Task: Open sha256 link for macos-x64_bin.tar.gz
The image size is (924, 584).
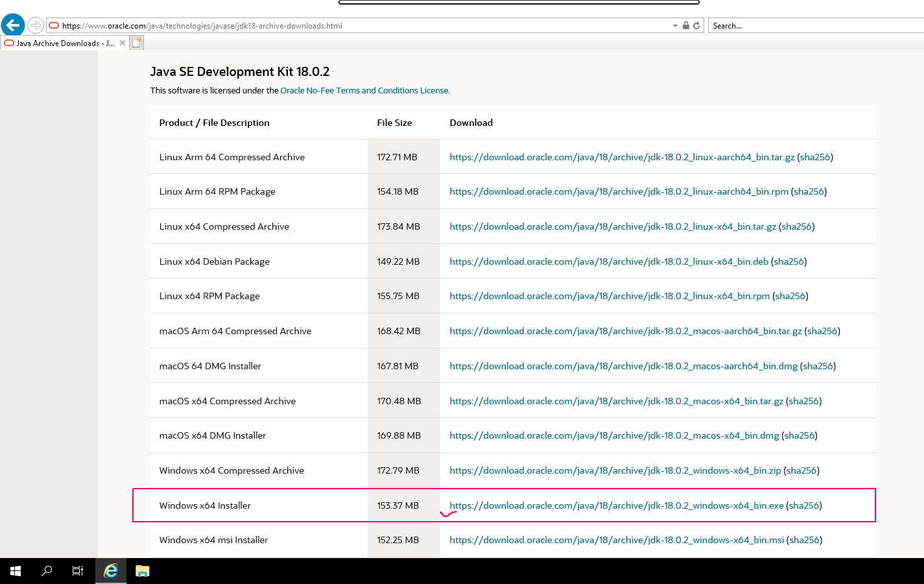Action: pos(804,401)
